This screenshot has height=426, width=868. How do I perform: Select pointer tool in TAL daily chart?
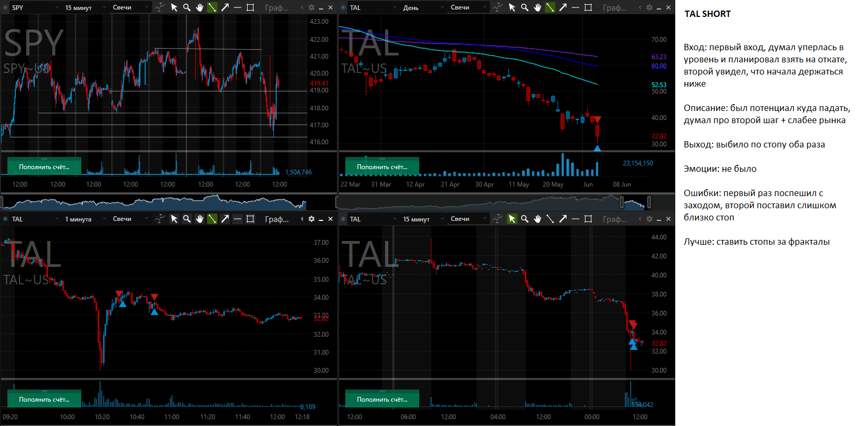[x=512, y=7]
